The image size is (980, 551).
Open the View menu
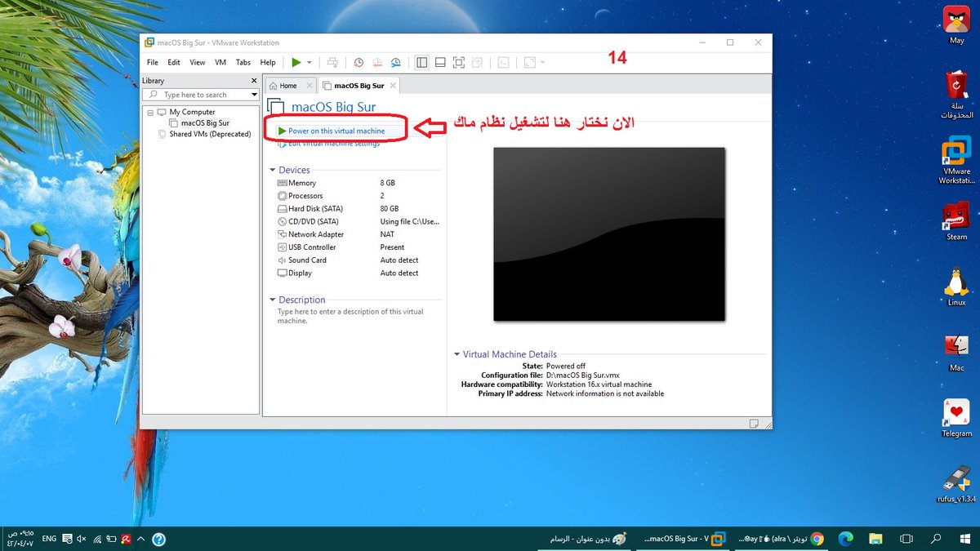(x=198, y=62)
